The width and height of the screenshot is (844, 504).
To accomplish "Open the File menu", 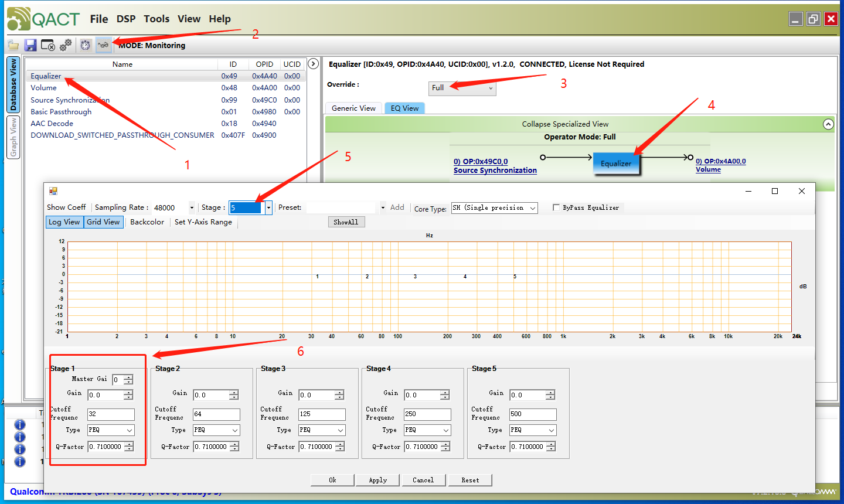I will [x=99, y=19].
